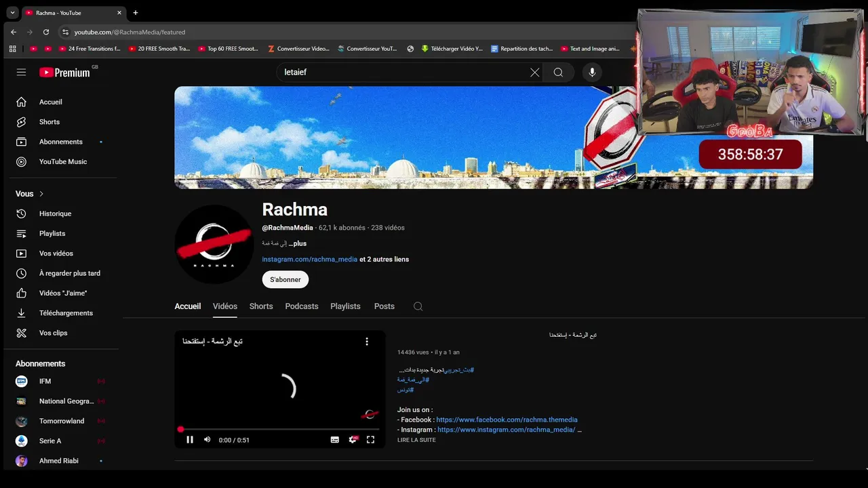Screen dimensions: 868x488
Task: Show et 2 autres liens
Action: (384, 260)
